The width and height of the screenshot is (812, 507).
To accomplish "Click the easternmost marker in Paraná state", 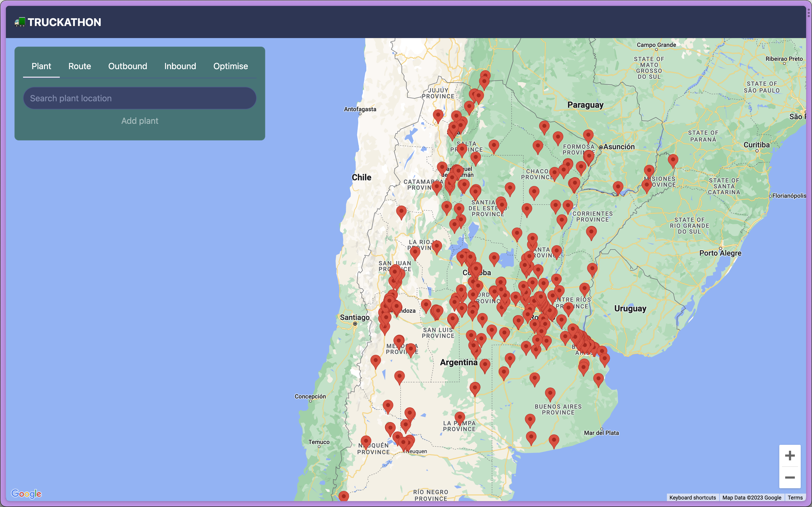I will 673,160.
